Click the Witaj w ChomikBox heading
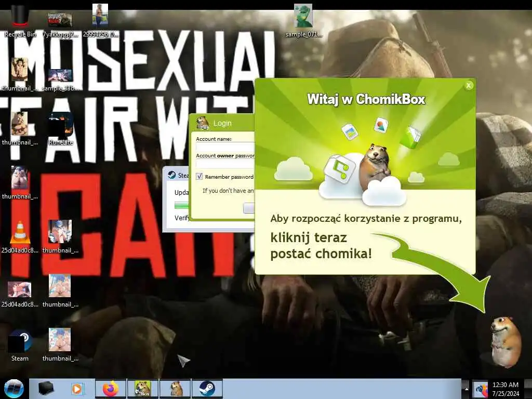Viewport: 532px width, 399px height. pos(366,99)
